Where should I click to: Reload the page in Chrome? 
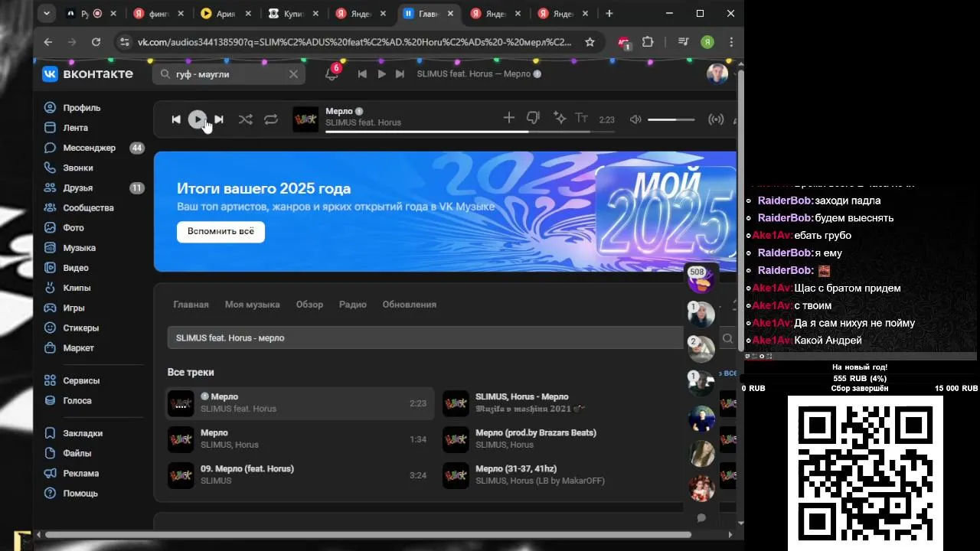[96, 42]
